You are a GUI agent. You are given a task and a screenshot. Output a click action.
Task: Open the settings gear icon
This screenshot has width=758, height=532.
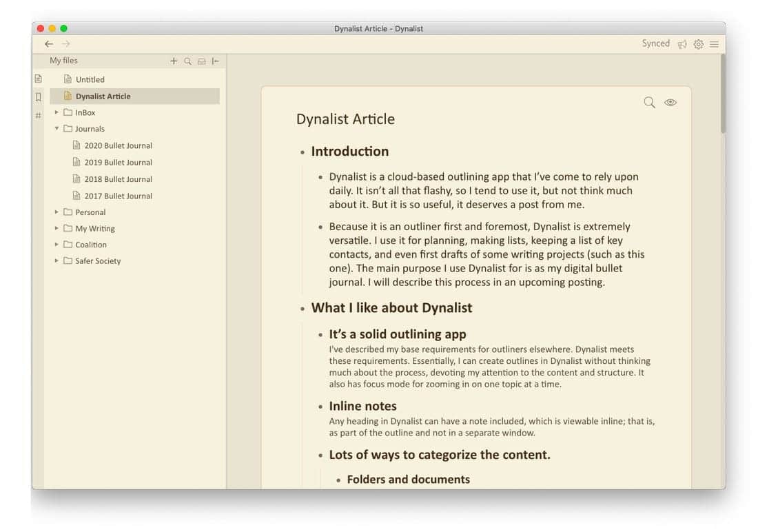699,44
